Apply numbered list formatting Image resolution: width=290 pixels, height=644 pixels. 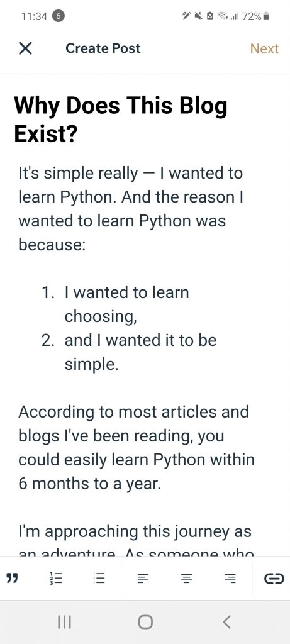click(x=55, y=579)
